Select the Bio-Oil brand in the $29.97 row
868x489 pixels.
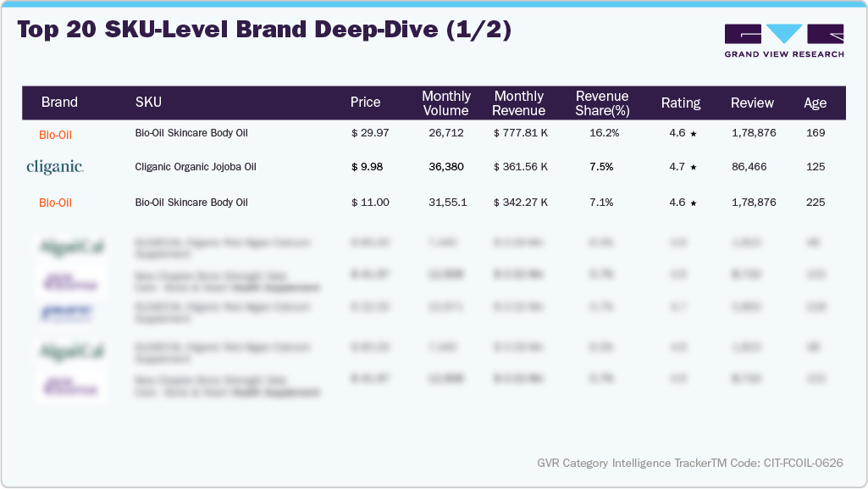[x=55, y=135]
